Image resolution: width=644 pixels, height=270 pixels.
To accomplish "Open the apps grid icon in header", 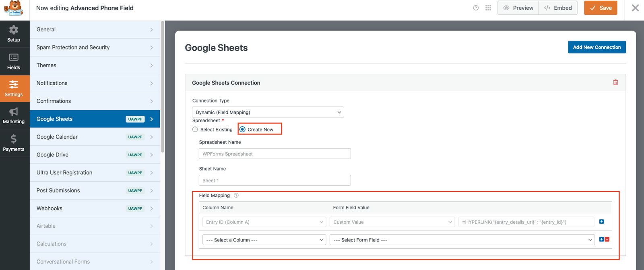I will point(488,8).
